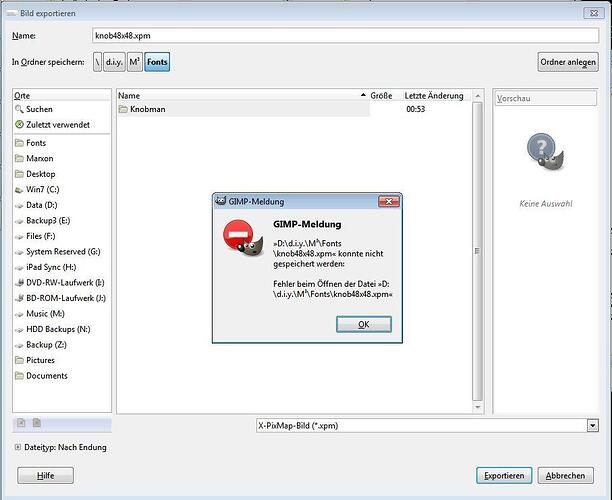The height and width of the screenshot is (500, 612).
Task: Click the remove bookmark icon below Orte
Action: click(x=37, y=423)
